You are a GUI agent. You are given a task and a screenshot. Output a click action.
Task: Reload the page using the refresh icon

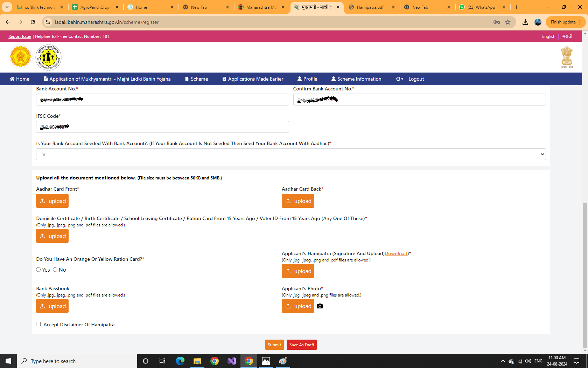tap(33, 22)
